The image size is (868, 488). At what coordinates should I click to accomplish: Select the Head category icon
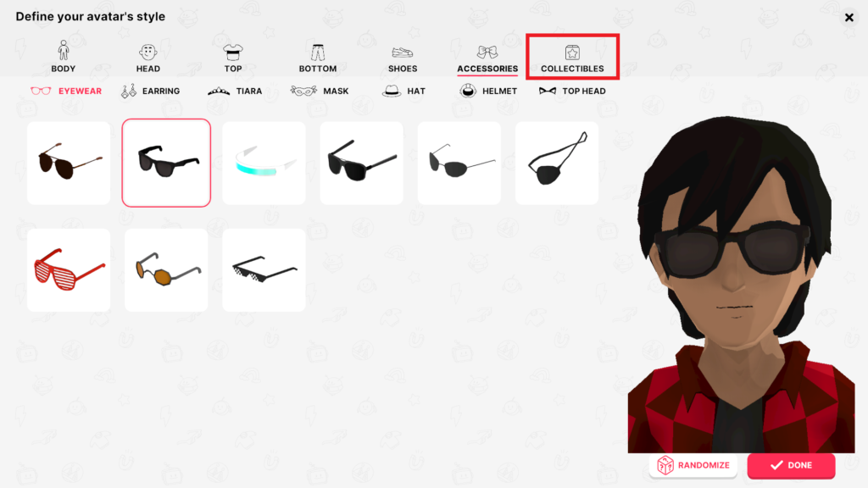pyautogui.click(x=147, y=58)
